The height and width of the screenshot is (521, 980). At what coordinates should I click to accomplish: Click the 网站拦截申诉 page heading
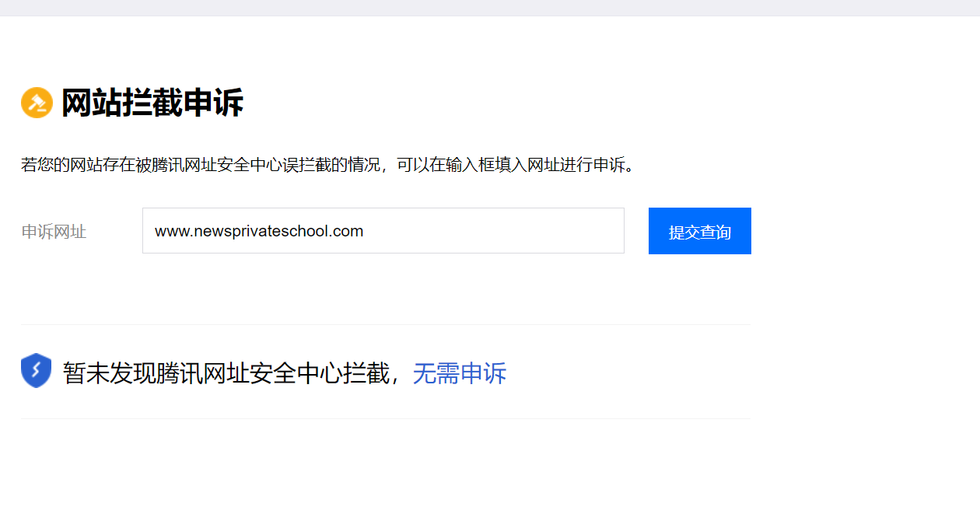[x=152, y=103]
